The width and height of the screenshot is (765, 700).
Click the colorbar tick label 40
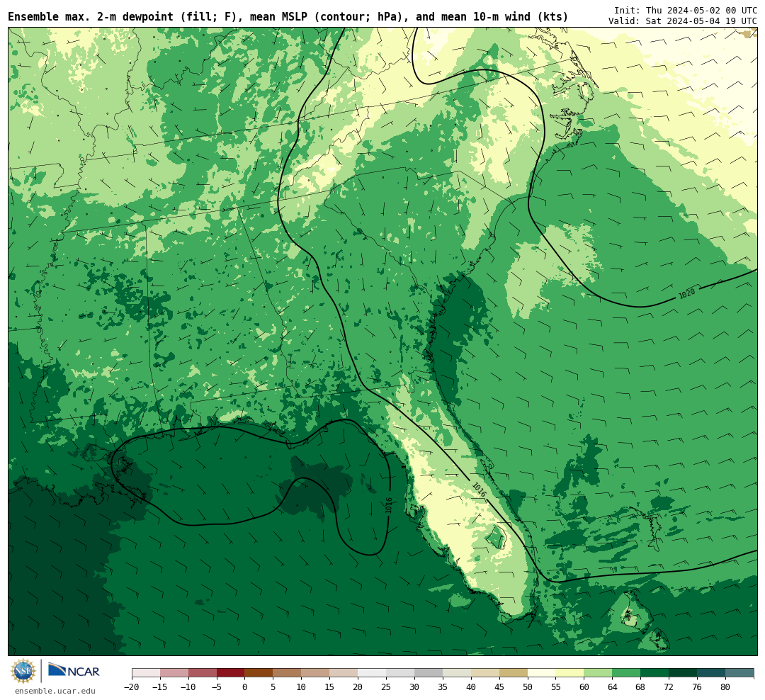click(x=471, y=687)
